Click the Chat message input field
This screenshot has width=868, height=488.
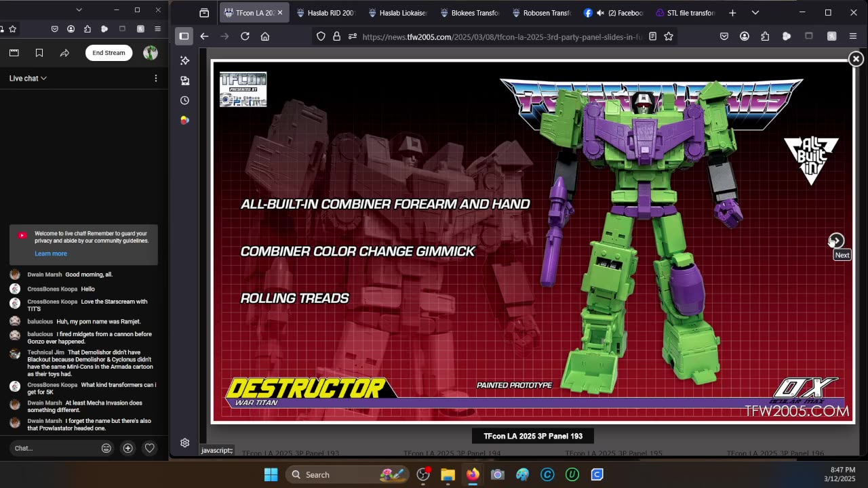[54, 448]
